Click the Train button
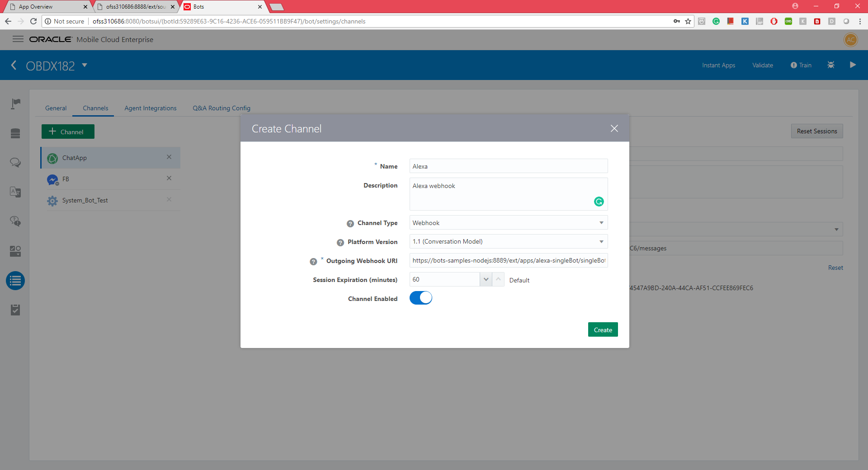 click(801, 66)
